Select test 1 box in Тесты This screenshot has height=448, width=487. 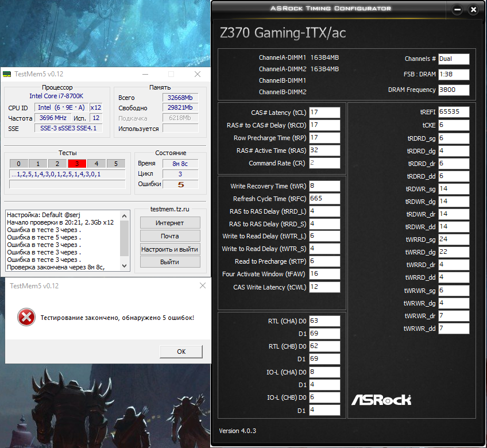(38, 164)
